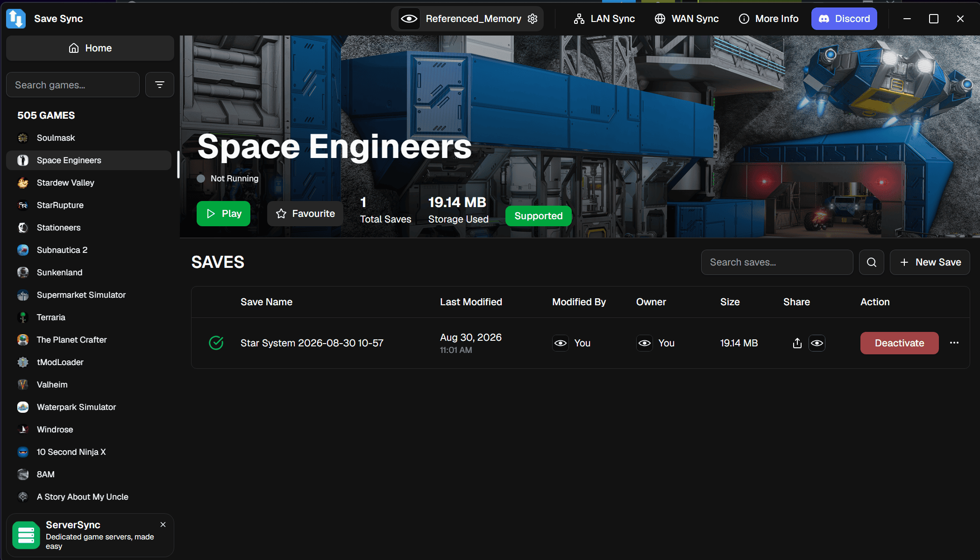The width and height of the screenshot is (980, 560).
Task: Select Terraria in the games list
Action: tap(89, 317)
